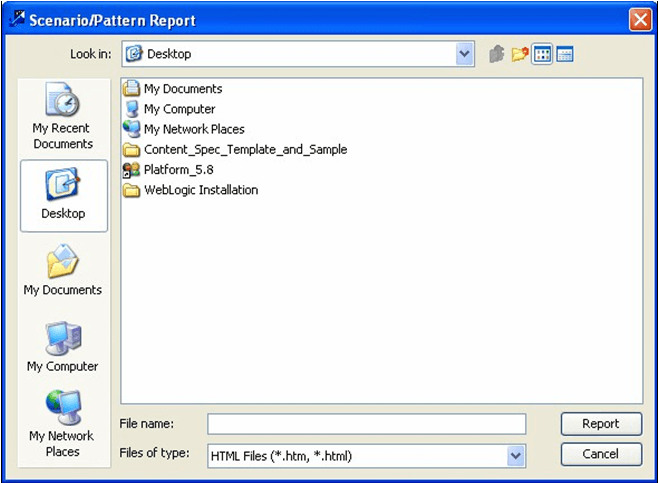Select My Computer icon in file list

pos(132,109)
